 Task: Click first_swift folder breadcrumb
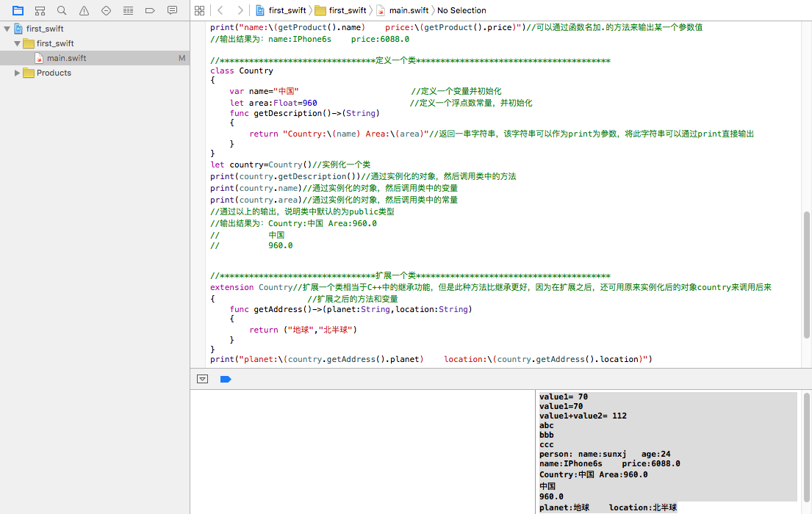[x=341, y=10]
